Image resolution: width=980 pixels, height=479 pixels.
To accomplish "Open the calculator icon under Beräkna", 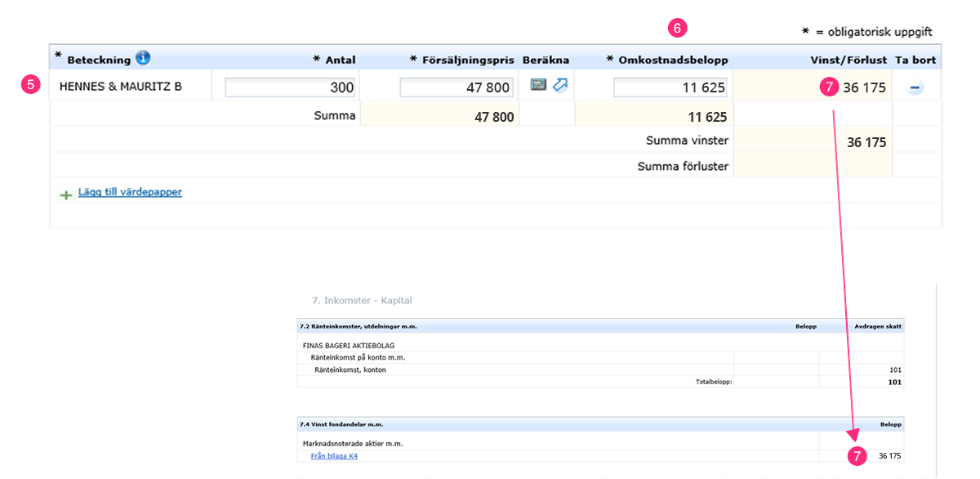I will click(538, 84).
